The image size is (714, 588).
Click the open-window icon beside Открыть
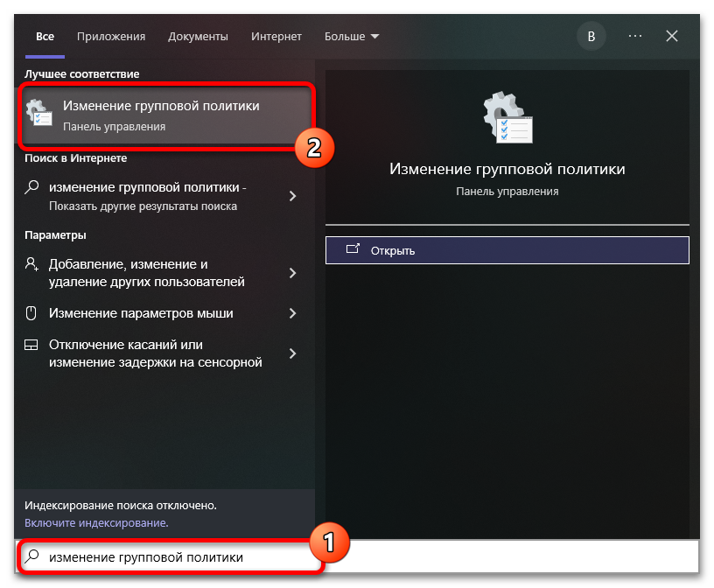click(x=353, y=248)
